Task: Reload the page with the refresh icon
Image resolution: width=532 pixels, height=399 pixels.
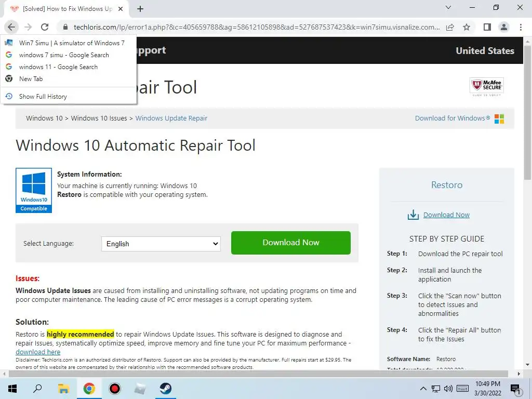Action: coord(45,27)
